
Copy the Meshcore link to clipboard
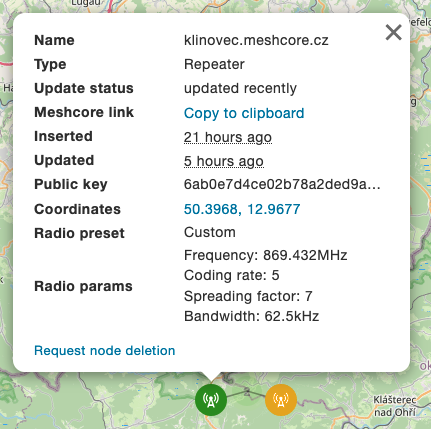coord(244,113)
